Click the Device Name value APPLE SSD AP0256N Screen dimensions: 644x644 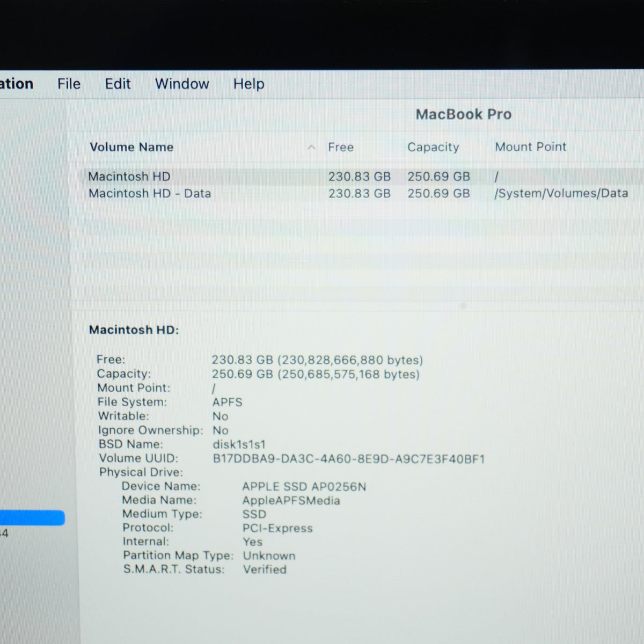point(304,487)
